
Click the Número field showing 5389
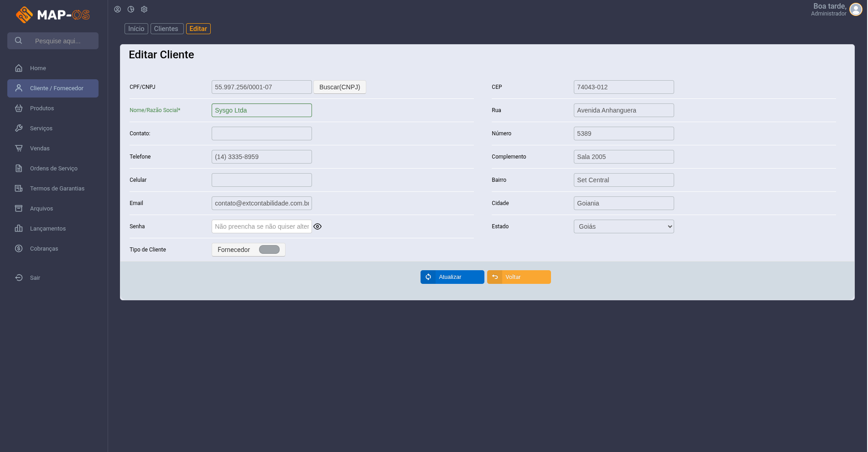(624, 134)
